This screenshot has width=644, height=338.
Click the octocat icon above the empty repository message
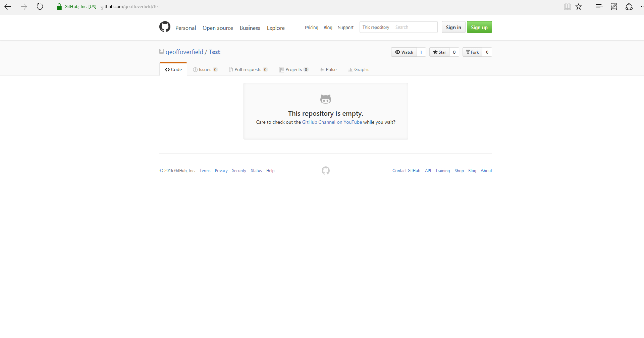click(326, 99)
